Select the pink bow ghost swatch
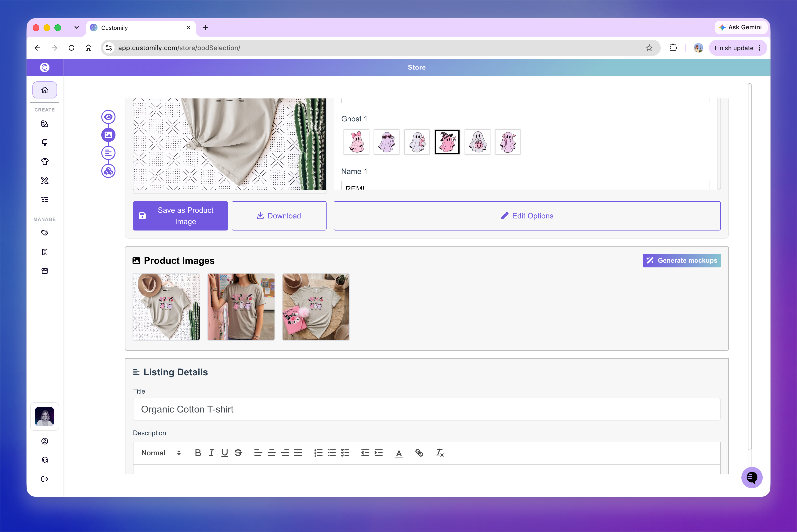This screenshot has height=532, width=797. [356, 142]
